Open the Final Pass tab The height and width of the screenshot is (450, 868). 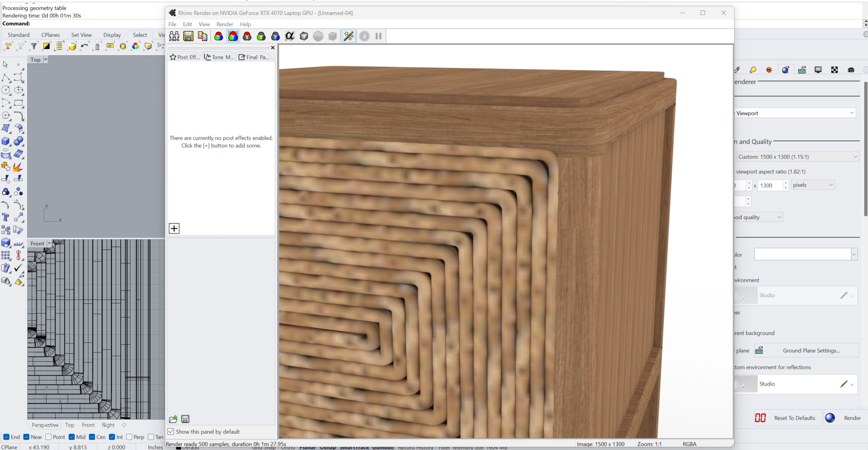click(254, 57)
